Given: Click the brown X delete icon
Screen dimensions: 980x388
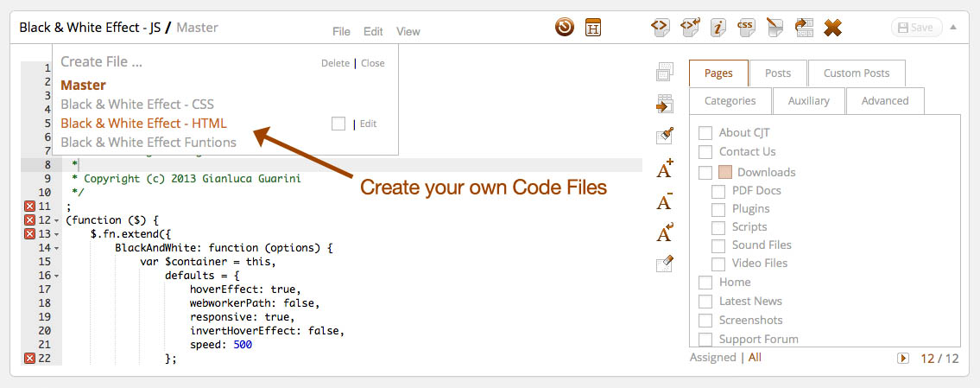Looking at the screenshot, I should (832, 28).
